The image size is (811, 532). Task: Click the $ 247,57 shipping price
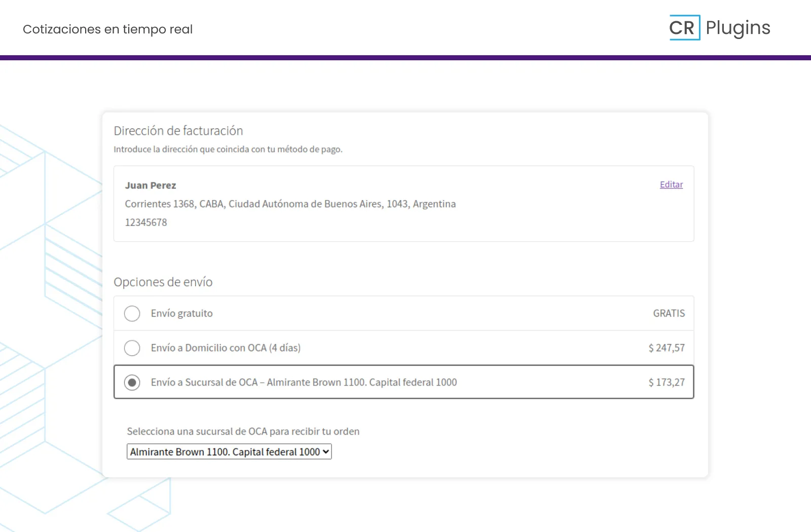pyautogui.click(x=666, y=348)
